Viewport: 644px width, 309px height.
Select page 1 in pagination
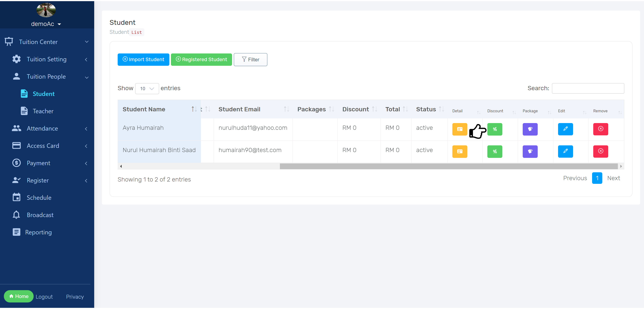pyautogui.click(x=597, y=178)
